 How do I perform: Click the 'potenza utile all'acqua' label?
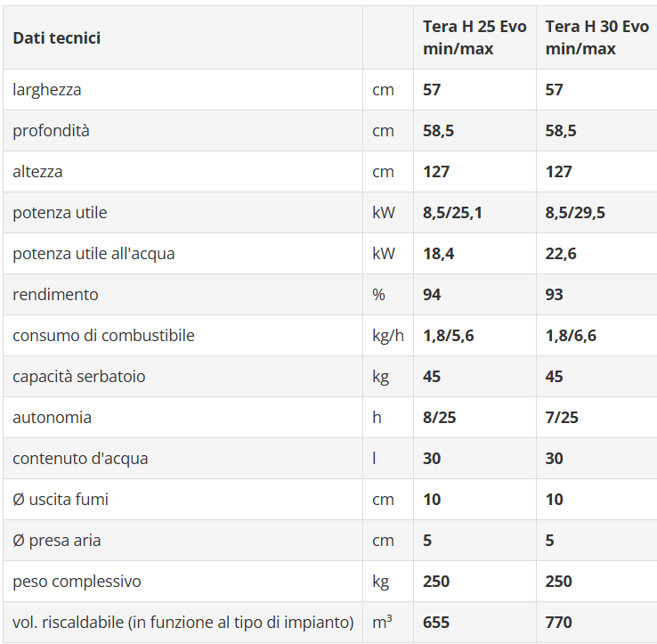coord(93,254)
